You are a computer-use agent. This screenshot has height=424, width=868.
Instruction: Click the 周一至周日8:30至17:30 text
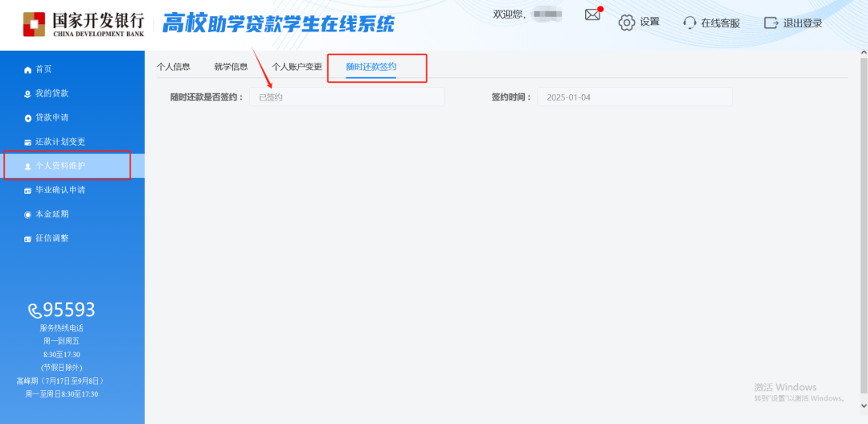61,394
